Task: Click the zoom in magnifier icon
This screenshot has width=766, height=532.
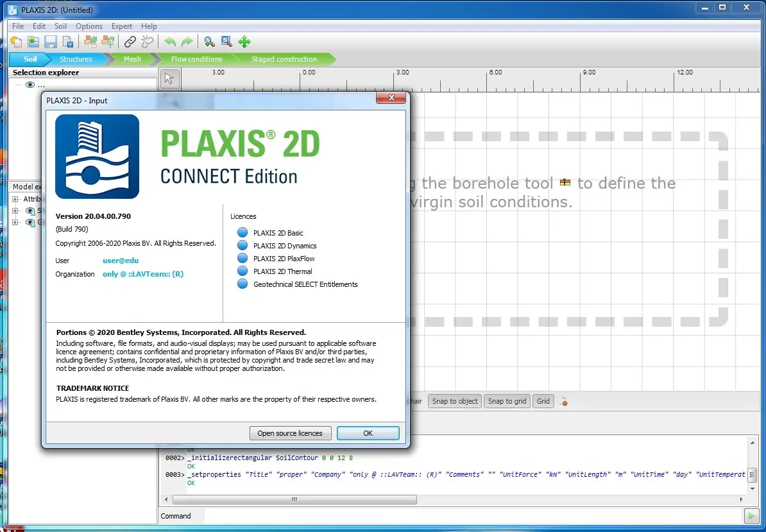Action: coord(210,42)
